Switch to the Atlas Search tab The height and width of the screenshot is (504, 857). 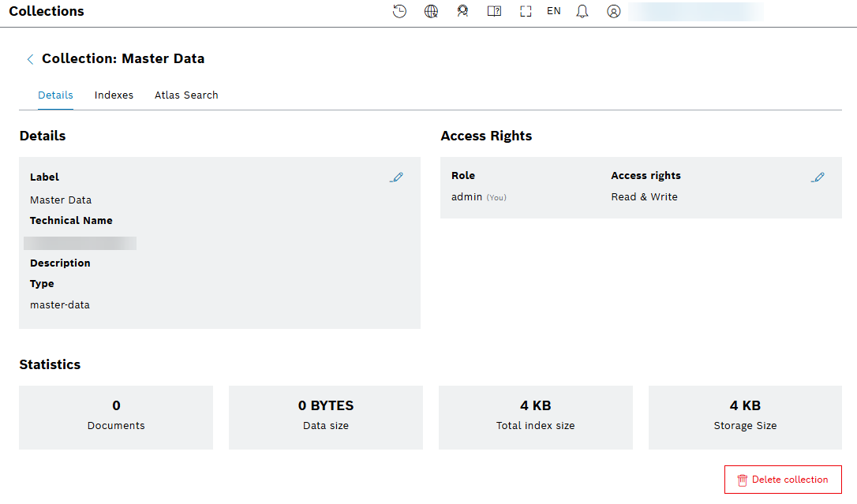(186, 95)
